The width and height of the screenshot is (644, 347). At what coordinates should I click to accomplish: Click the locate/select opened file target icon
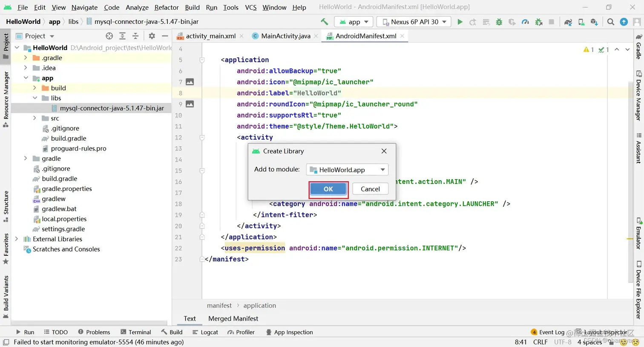(109, 36)
